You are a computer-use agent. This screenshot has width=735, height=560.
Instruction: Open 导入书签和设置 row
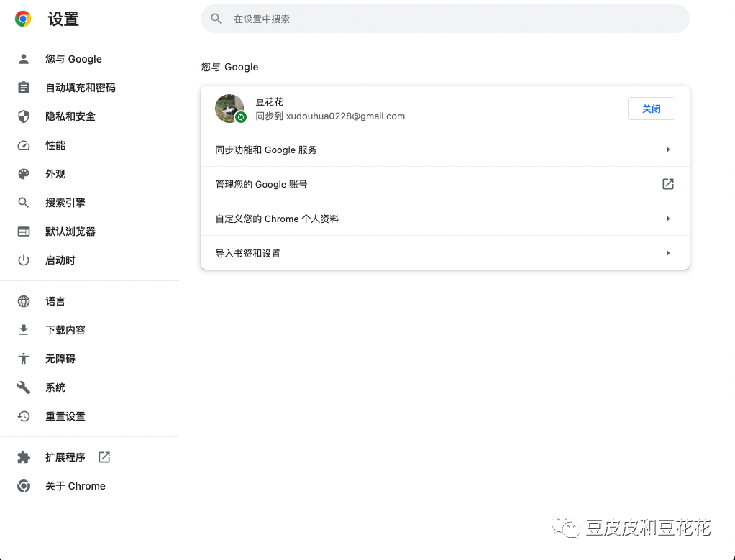click(445, 253)
